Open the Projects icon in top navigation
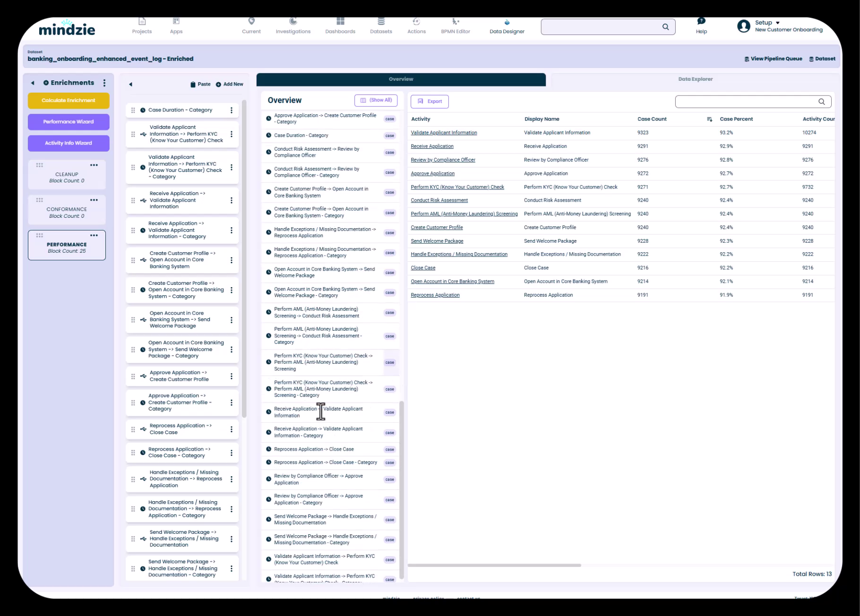Viewport: 860px width, 616px height. pyautogui.click(x=142, y=22)
